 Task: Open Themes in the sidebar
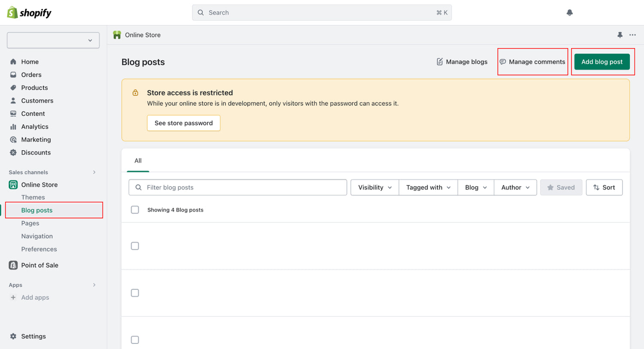point(33,197)
